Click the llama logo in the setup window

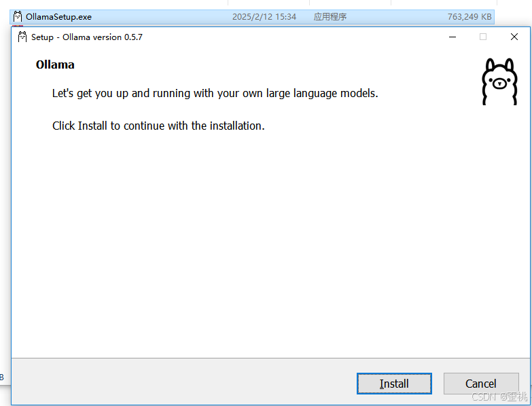point(499,81)
